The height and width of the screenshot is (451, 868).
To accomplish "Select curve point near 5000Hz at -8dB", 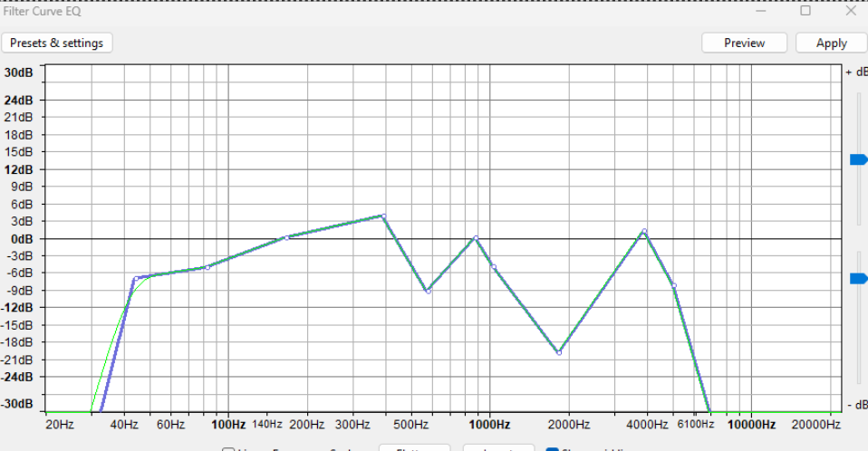I will pyautogui.click(x=674, y=285).
